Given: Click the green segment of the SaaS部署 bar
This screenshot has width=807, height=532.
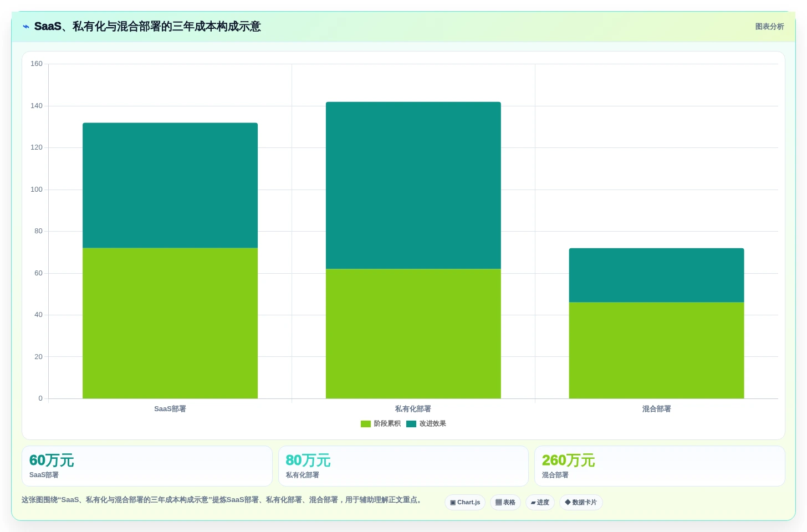Looking at the screenshot, I should click(x=170, y=323).
